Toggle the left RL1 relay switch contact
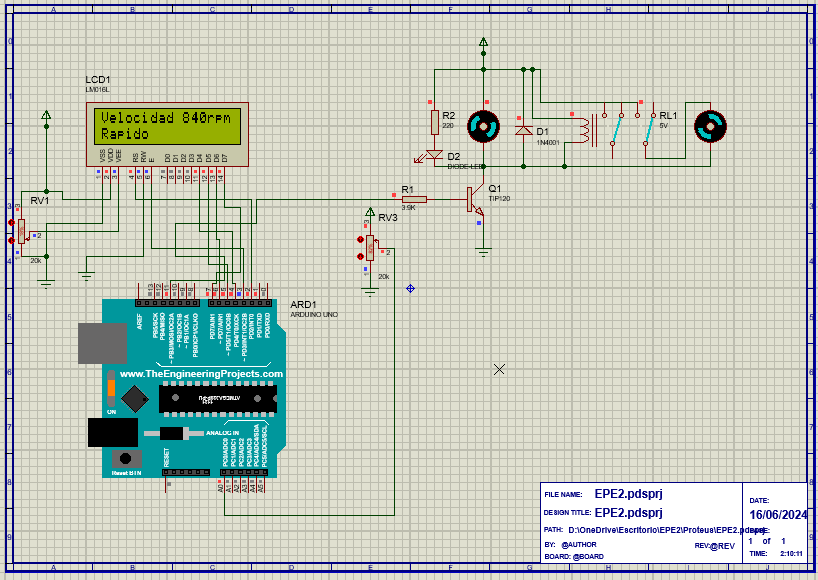This screenshot has width=818, height=580. pyautogui.click(x=618, y=128)
